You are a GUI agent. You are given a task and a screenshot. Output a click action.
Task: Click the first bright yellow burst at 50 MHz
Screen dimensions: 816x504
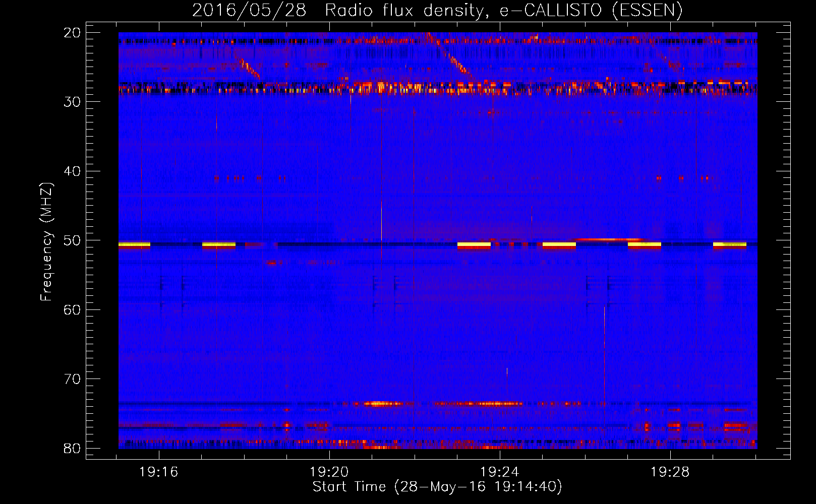tap(134, 245)
